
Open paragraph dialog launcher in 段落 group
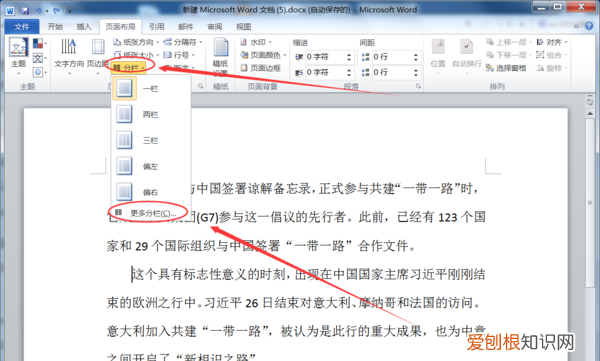tap(418, 87)
